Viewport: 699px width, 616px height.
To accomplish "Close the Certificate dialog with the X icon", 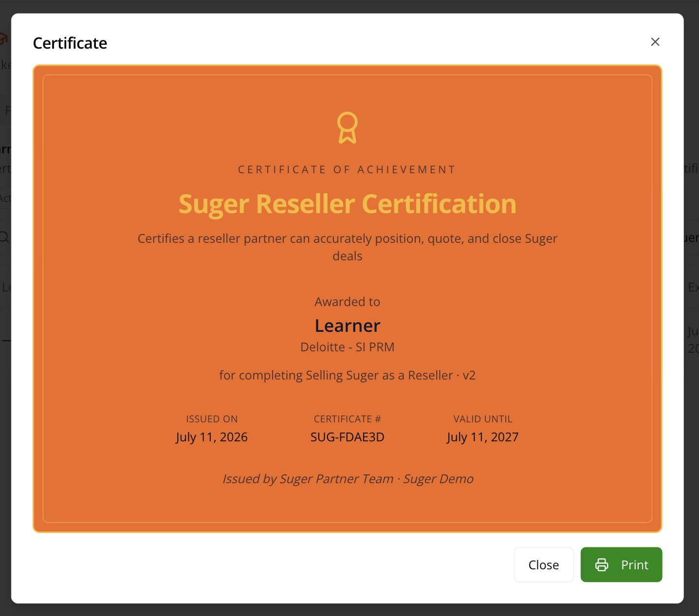I will [655, 42].
